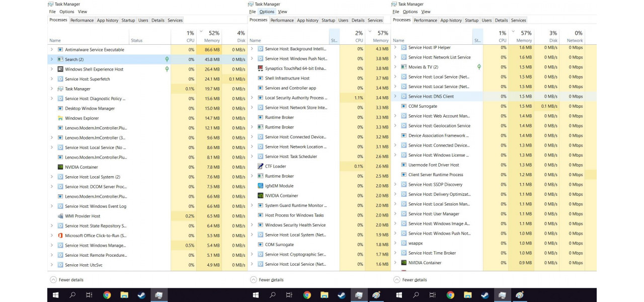The width and height of the screenshot is (644, 302).
Task: Select the Task Manager process row
Action: pos(147,89)
